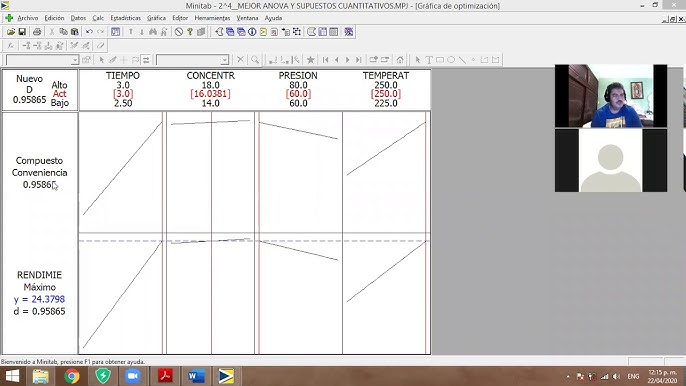Click the home icon in graph toolbar

pyautogui.click(x=400, y=60)
